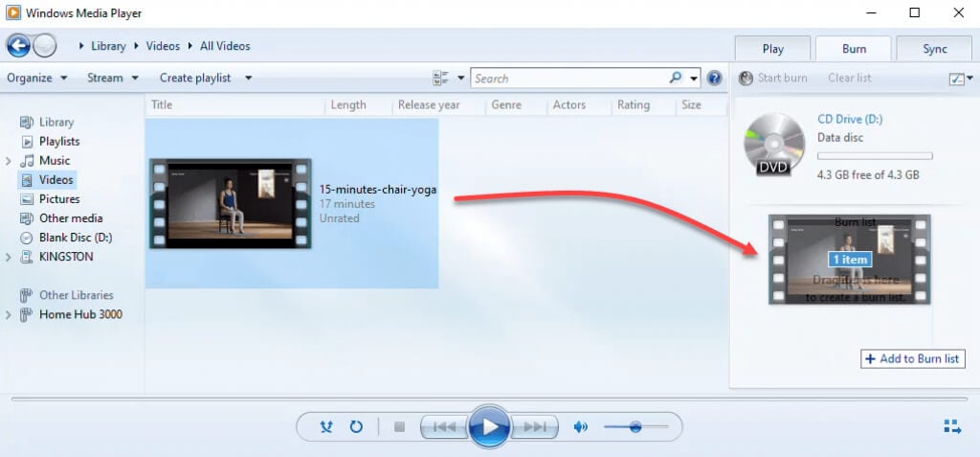Viewport: 980px width, 457px height.
Task: Toggle repeat playback
Action: coord(356,427)
